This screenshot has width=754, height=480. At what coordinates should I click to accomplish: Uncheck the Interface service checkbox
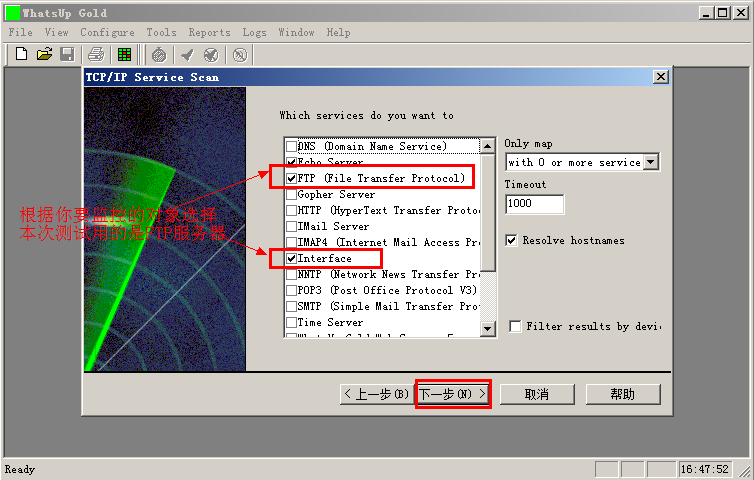point(291,258)
